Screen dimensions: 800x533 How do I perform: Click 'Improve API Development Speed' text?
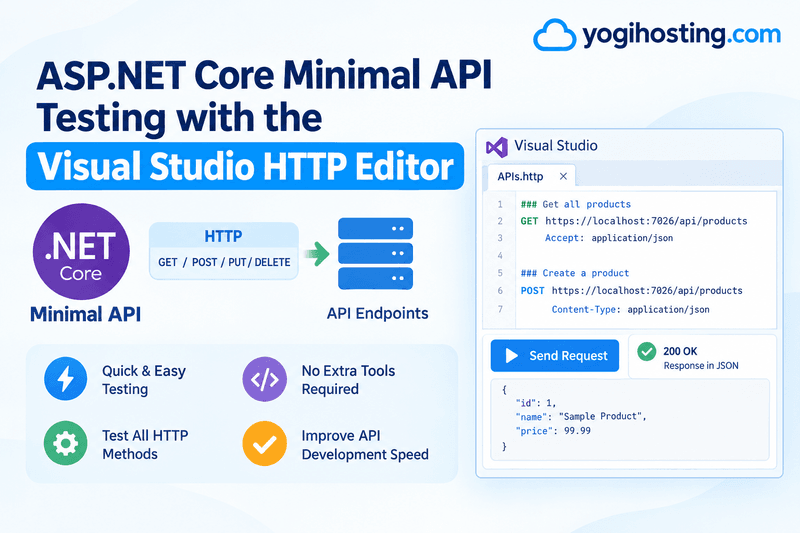365,445
